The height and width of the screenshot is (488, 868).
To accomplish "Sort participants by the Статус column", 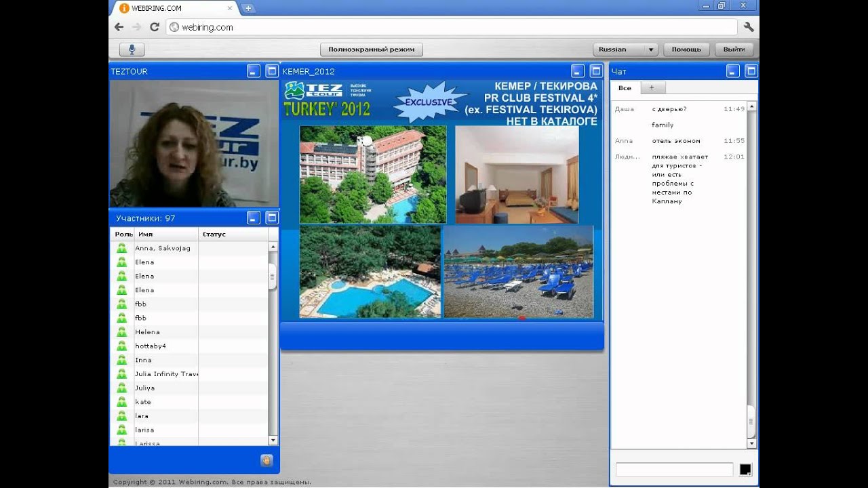I will (233, 234).
